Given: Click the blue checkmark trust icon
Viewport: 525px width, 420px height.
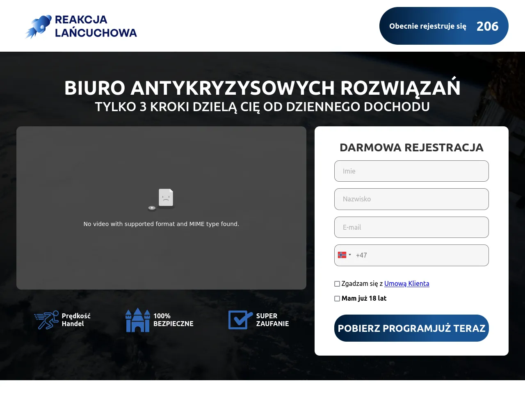Looking at the screenshot, I should click(240, 320).
